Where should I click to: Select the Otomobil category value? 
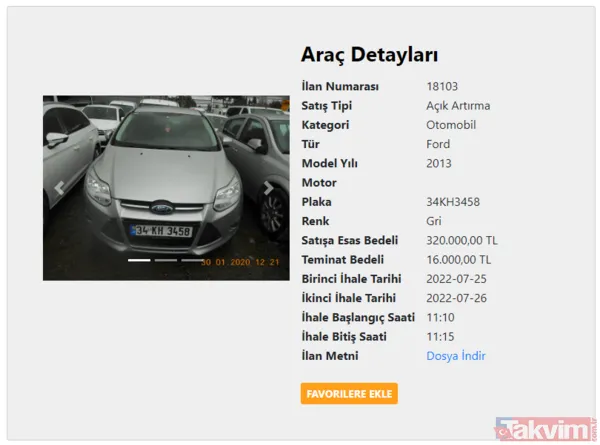point(451,125)
